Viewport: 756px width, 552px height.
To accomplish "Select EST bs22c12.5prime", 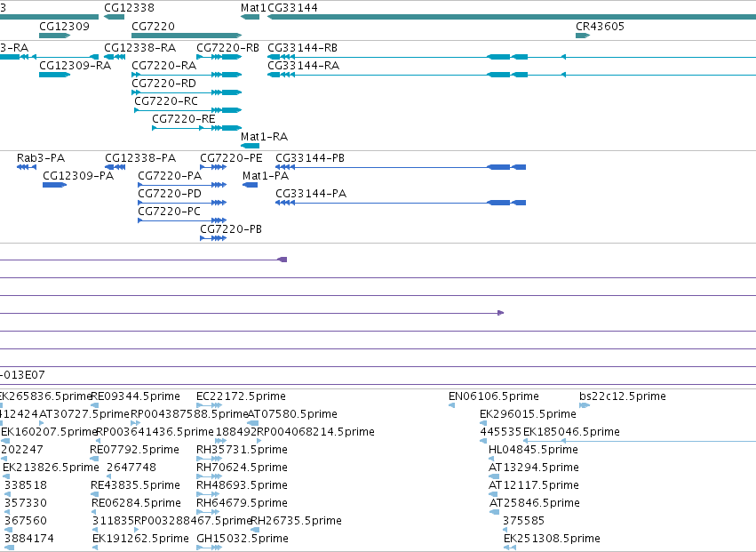I will (x=623, y=396).
